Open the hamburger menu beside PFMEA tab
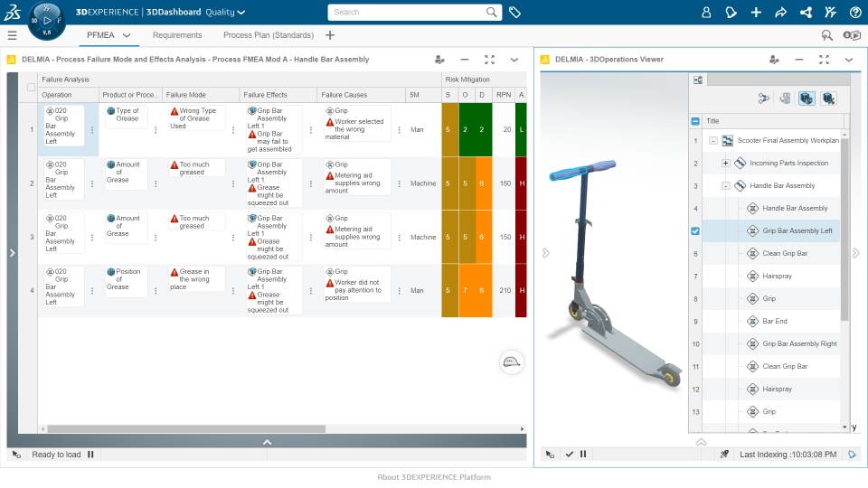868x488 pixels. click(x=12, y=35)
